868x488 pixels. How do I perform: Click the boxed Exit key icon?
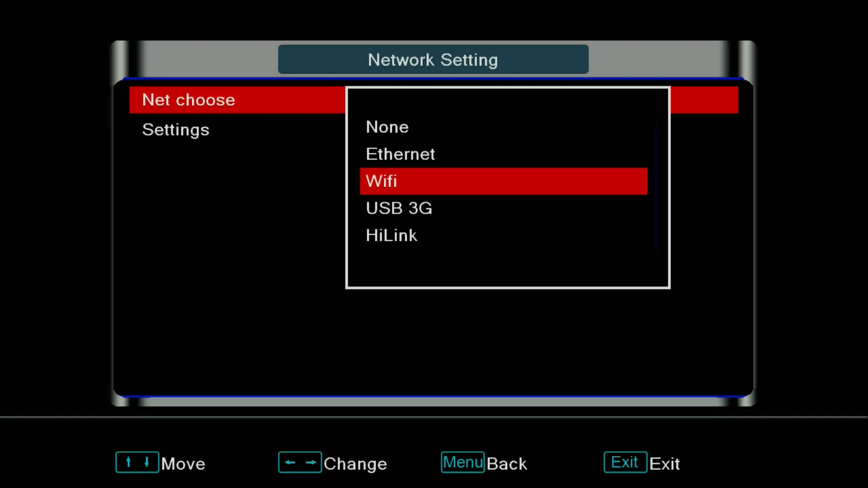pos(625,462)
